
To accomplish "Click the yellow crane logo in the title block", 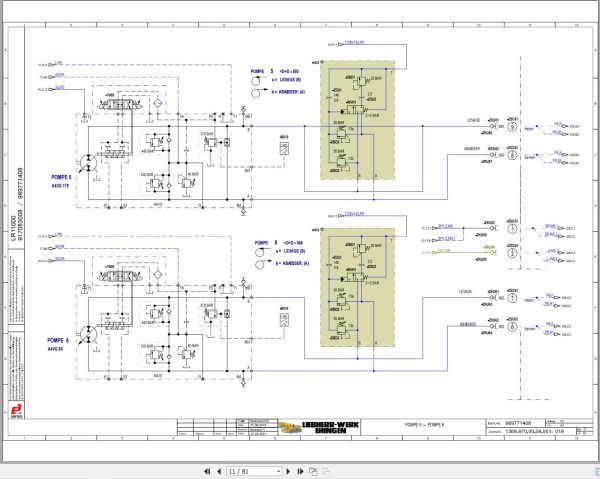I will tap(290, 427).
